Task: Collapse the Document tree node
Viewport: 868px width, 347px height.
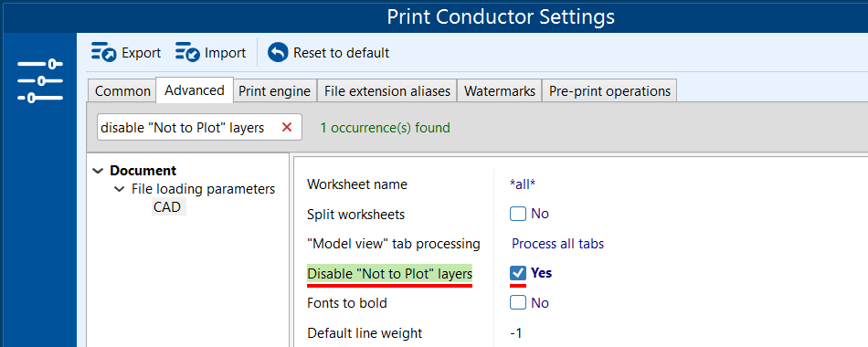Action: (x=99, y=171)
